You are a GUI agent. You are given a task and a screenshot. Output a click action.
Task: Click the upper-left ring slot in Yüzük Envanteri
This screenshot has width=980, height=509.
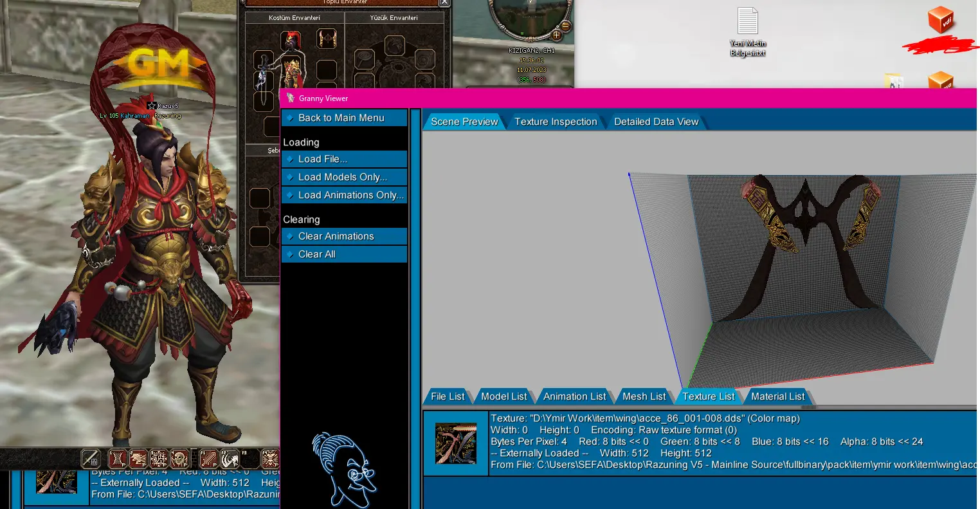click(x=365, y=59)
